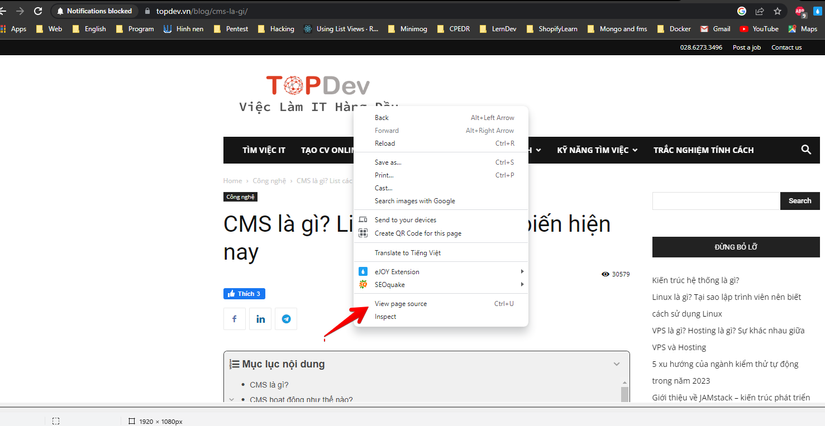The height and width of the screenshot is (426, 825).
Task: Open the CPEDR bookmarks folder
Action: (454, 29)
